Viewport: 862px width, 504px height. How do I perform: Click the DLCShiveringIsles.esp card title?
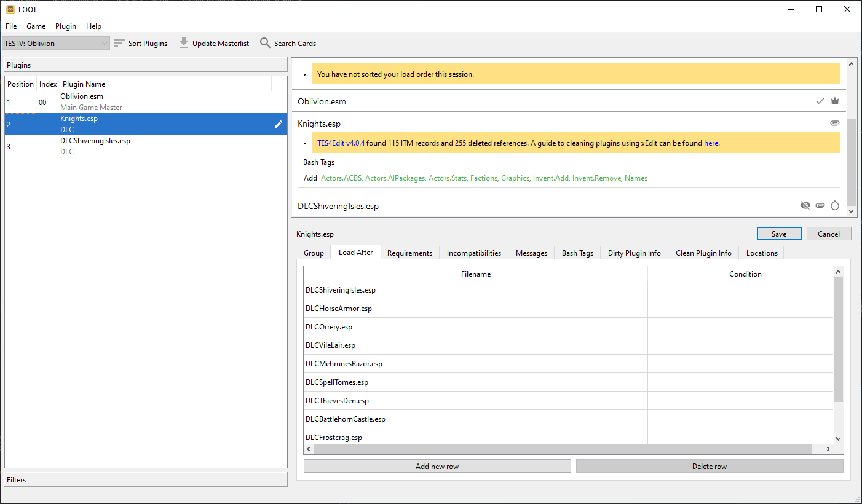338,206
